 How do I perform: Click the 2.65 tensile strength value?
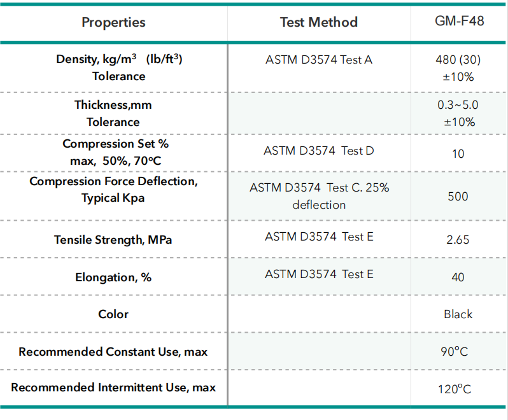458,240
